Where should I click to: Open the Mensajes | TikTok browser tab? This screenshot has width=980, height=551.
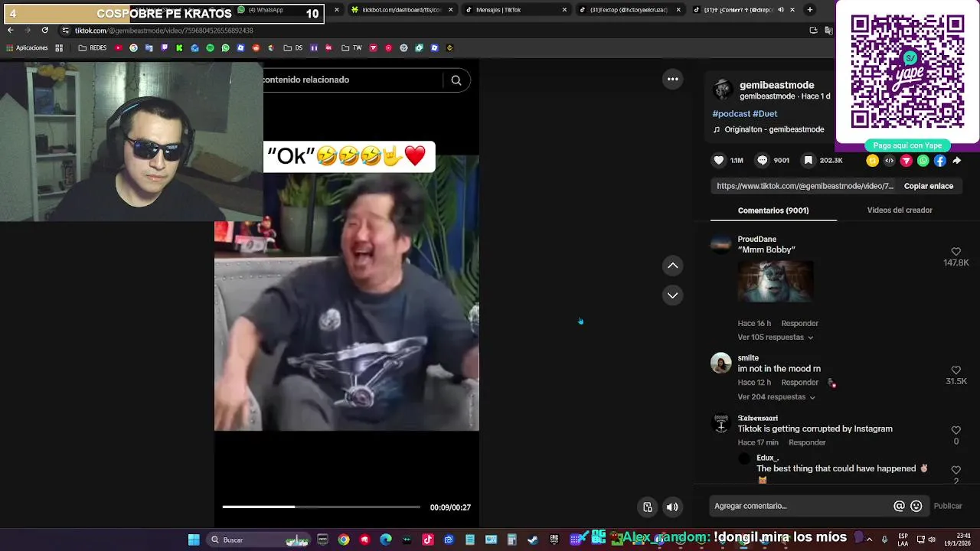click(x=516, y=10)
